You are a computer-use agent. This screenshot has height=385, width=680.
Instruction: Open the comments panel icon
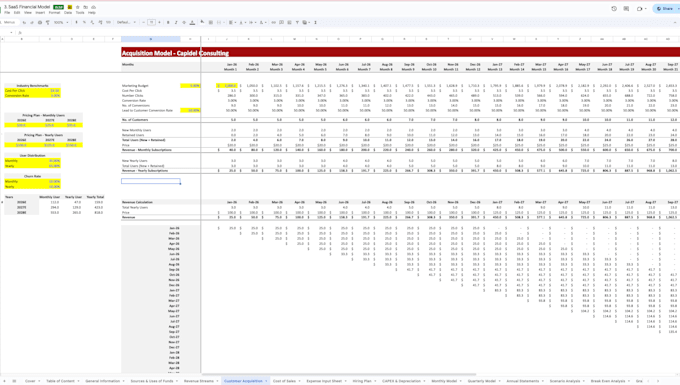(x=626, y=9)
